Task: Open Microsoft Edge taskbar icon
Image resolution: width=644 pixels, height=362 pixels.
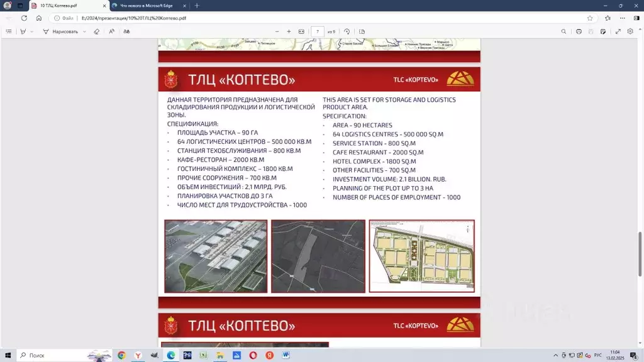Action: (x=171, y=356)
